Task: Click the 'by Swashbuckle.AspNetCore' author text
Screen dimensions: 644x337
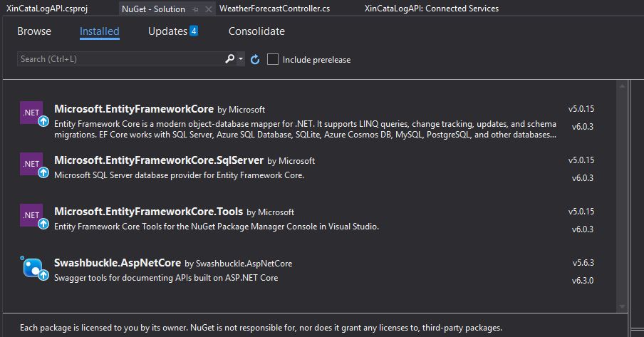Action: pyautogui.click(x=238, y=264)
